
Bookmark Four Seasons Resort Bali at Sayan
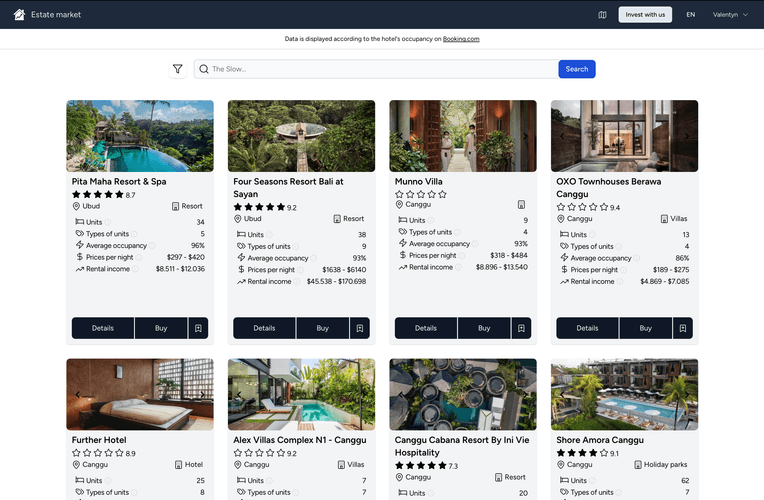pos(360,328)
